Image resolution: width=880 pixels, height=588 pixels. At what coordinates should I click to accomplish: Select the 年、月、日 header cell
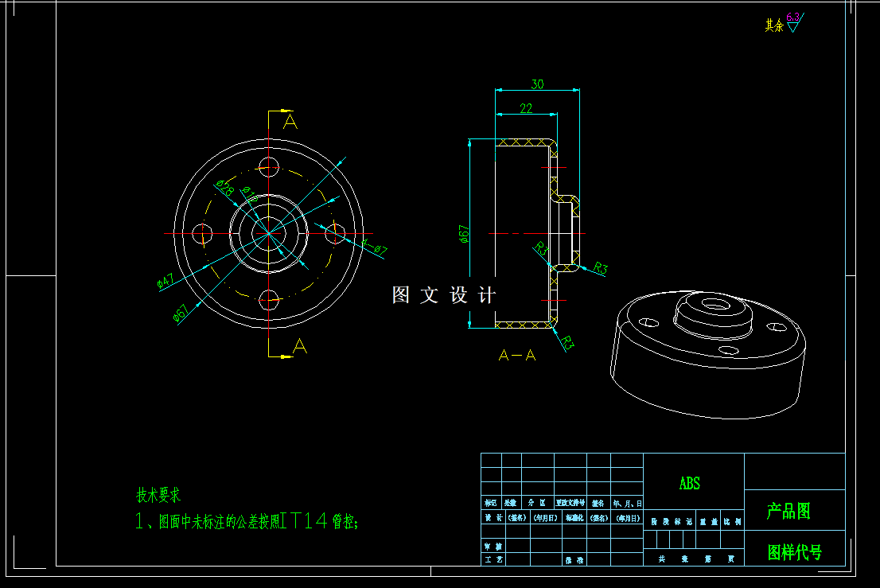(x=627, y=504)
